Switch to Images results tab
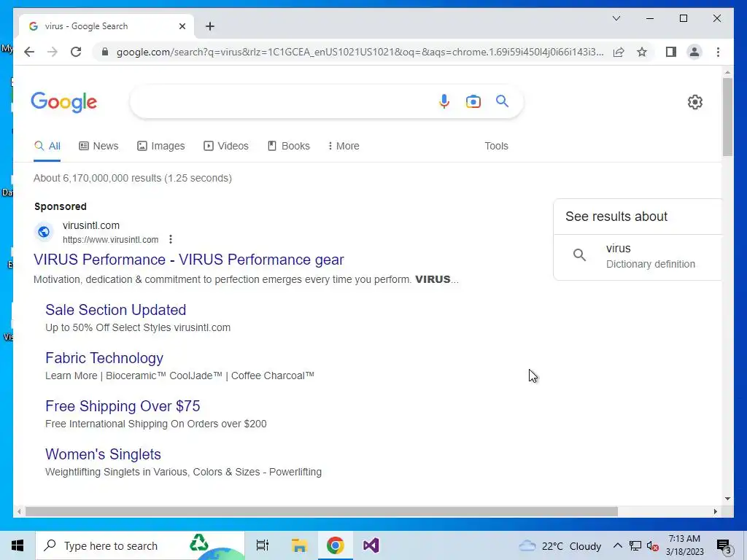 pyautogui.click(x=161, y=146)
